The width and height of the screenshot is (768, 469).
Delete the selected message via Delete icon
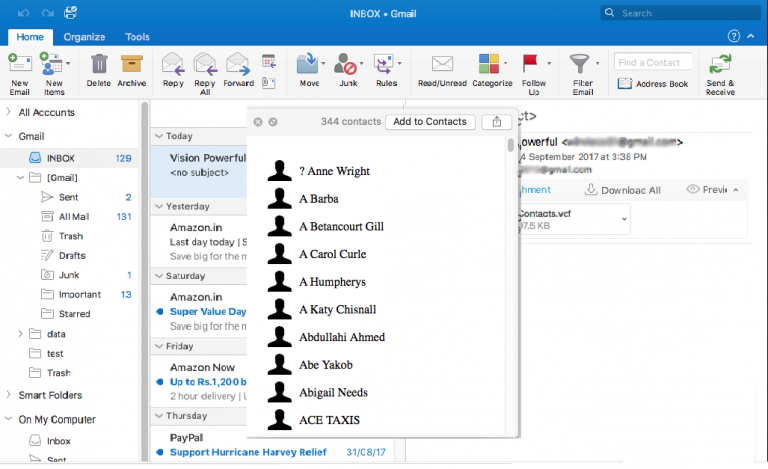click(x=98, y=66)
